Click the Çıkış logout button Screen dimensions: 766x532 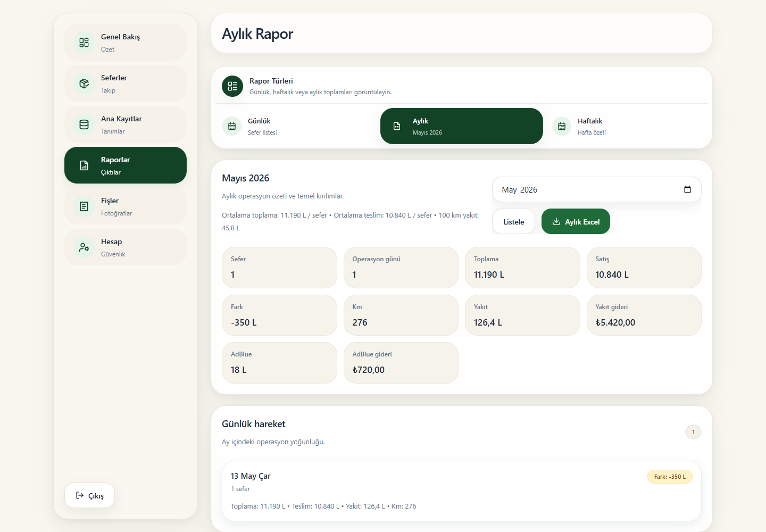click(x=89, y=495)
